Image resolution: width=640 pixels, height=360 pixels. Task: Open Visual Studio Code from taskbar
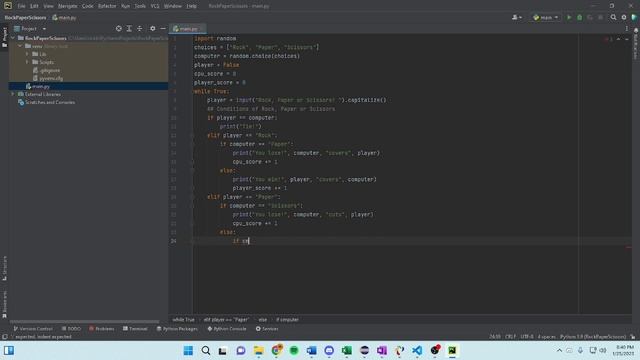point(417,350)
